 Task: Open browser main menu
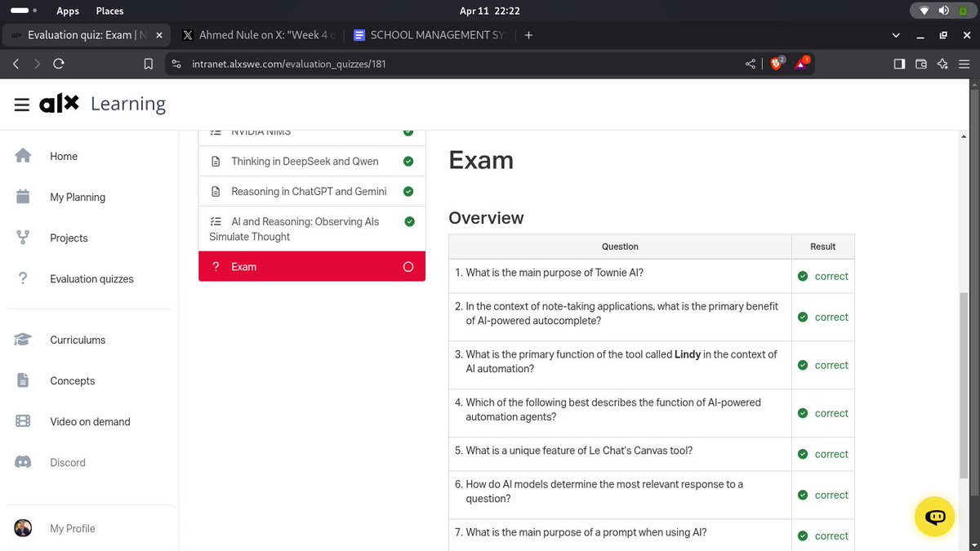tap(964, 64)
